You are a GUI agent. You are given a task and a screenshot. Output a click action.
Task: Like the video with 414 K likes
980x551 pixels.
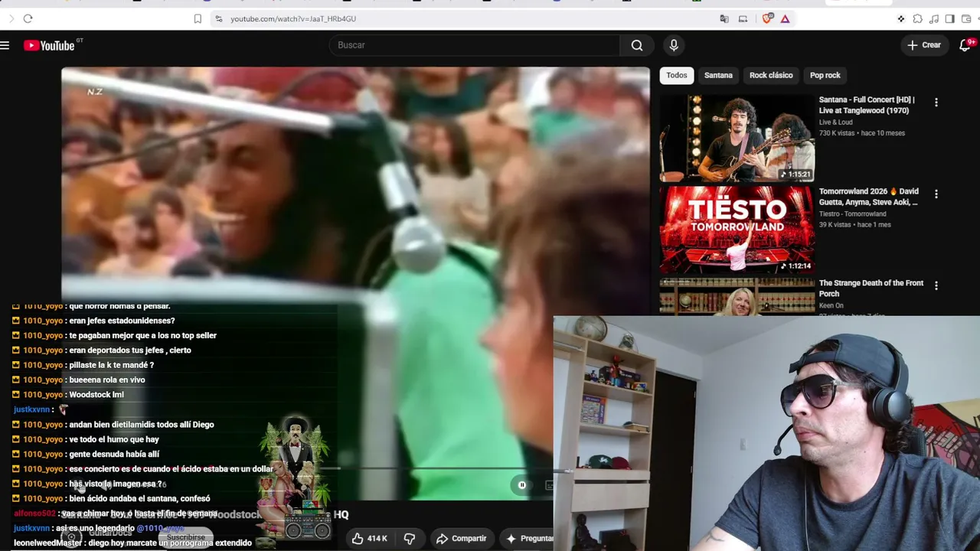370,539
